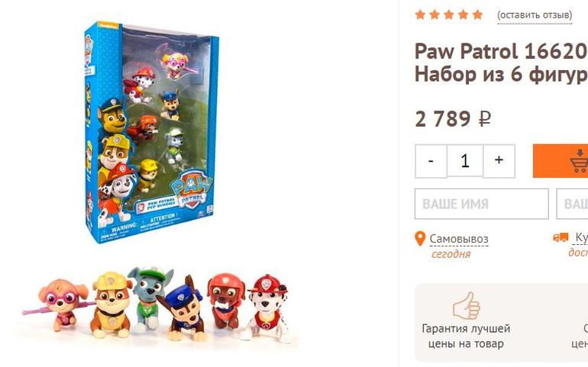Image resolution: width=588 pixels, height=367 pixels.
Task: Click the shopping cart icon on orange button
Action: (x=579, y=161)
